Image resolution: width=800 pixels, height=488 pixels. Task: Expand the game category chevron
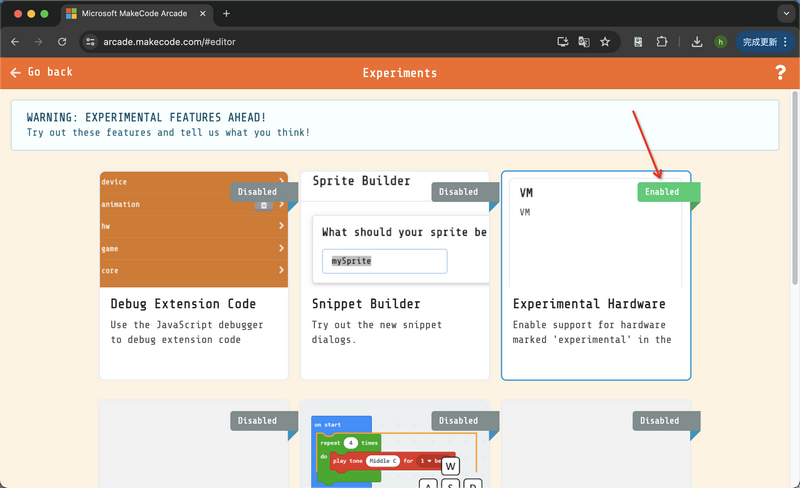click(x=282, y=248)
